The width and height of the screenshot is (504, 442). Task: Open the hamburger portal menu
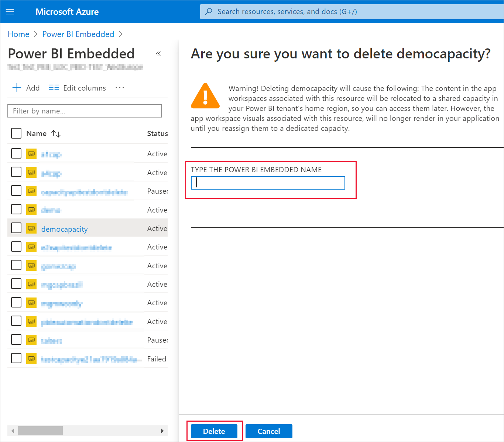coord(10,12)
